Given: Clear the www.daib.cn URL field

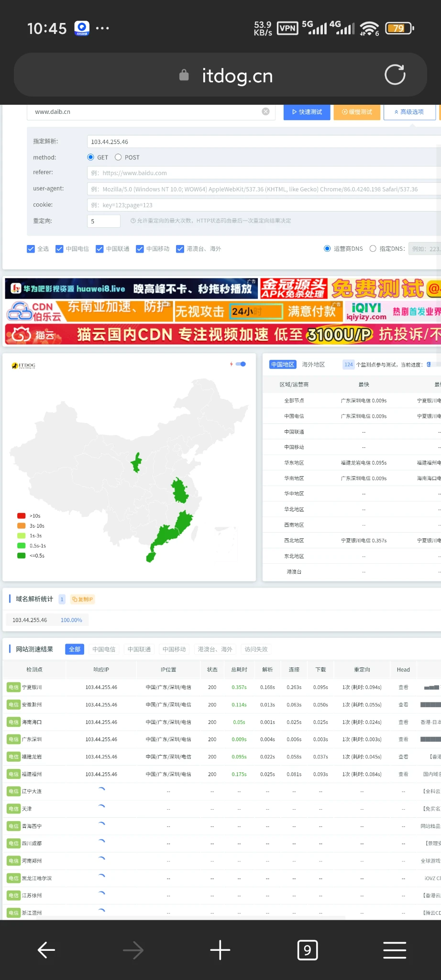Looking at the screenshot, I should pos(265,111).
